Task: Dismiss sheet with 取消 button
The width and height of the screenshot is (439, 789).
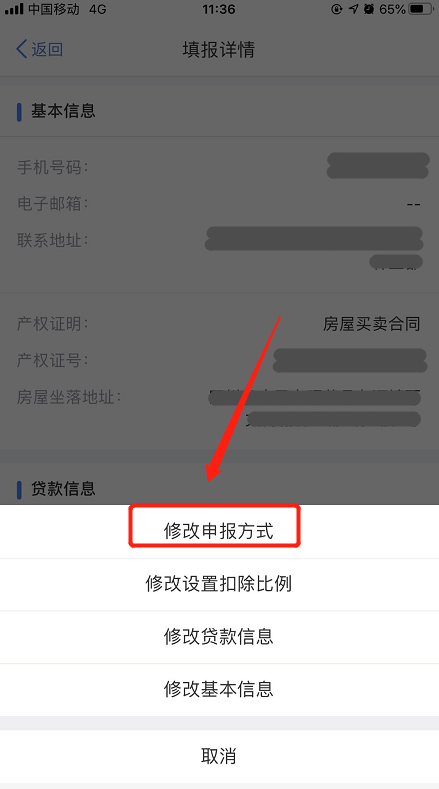Action: pyautogui.click(x=219, y=756)
